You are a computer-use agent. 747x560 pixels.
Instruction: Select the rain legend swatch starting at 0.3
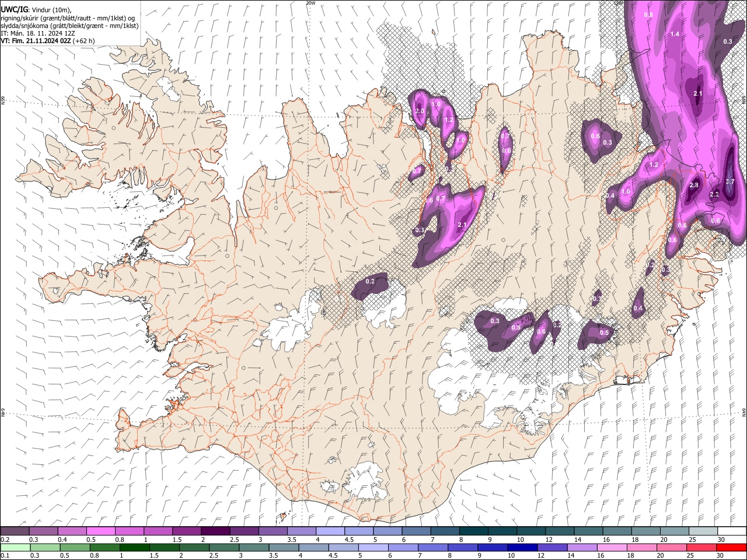[x=44, y=547]
